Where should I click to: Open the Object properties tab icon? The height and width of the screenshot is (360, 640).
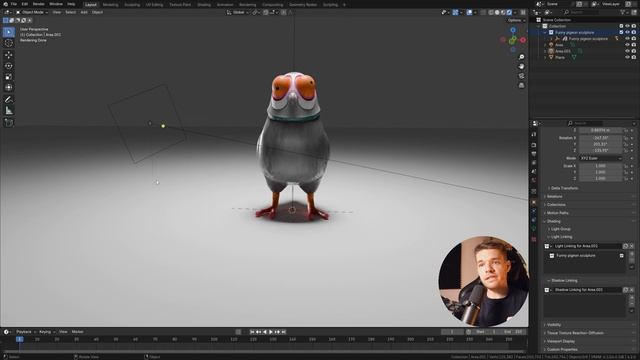coord(534,202)
